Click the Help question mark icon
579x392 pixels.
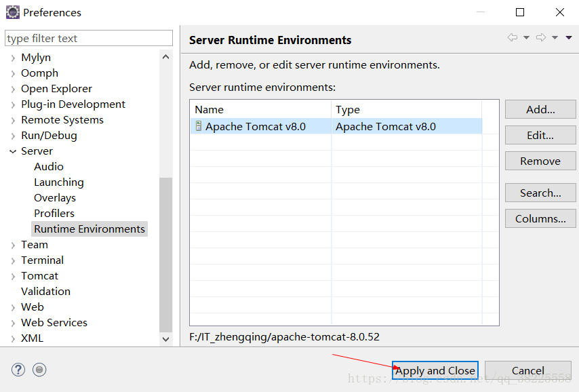coord(18,370)
